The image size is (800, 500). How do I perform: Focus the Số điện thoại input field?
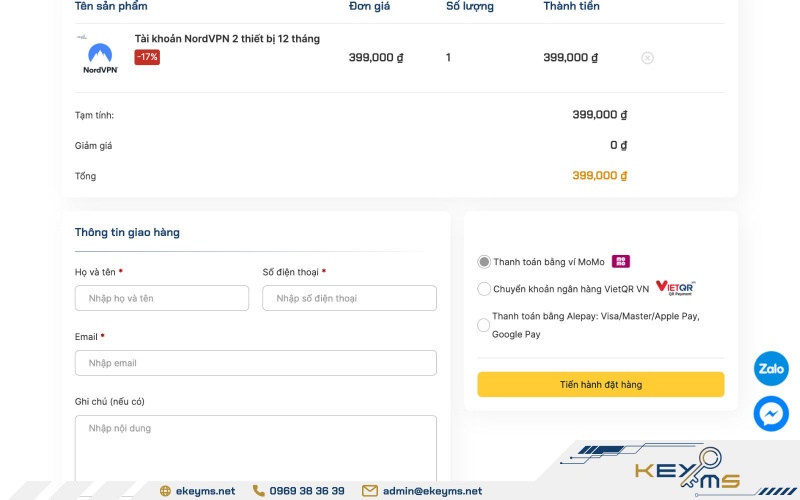[x=349, y=298]
